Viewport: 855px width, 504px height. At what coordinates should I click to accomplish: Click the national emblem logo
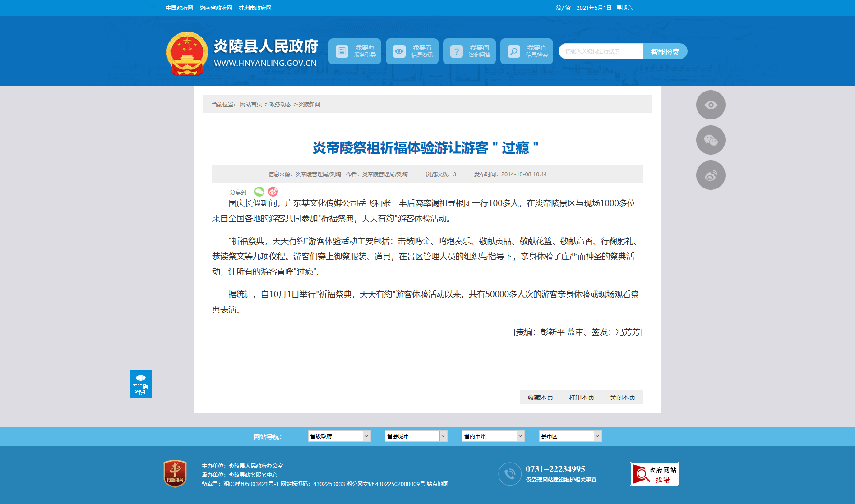[x=187, y=54]
